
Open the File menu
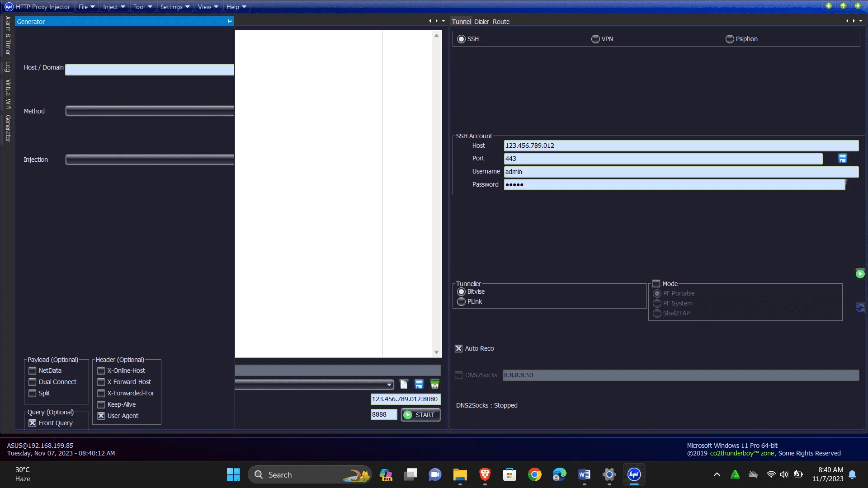pos(86,7)
